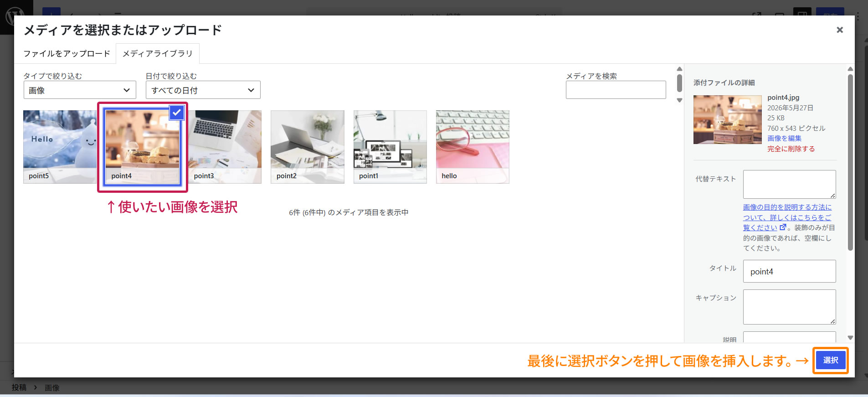Image resolution: width=868 pixels, height=397 pixels.
Task: Click the details panel scrollbar thumb
Action: pyautogui.click(x=850, y=162)
